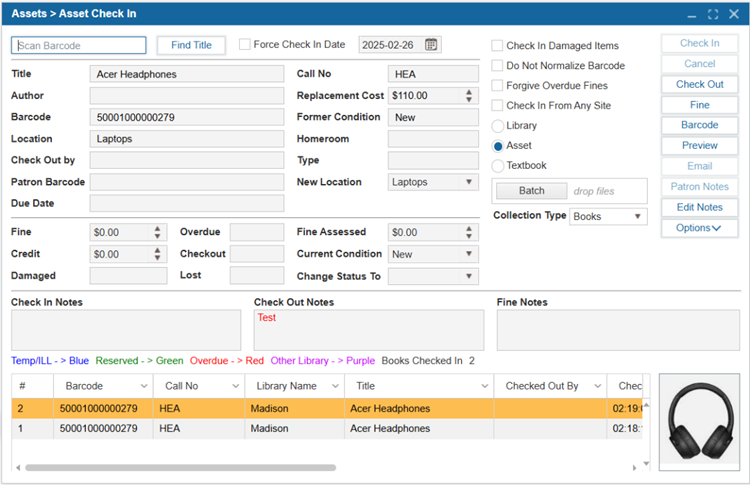Focus the Scan Barcode input field
Image resolution: width=750 pixels, height=485 pixels.
[x=78, y=45]
